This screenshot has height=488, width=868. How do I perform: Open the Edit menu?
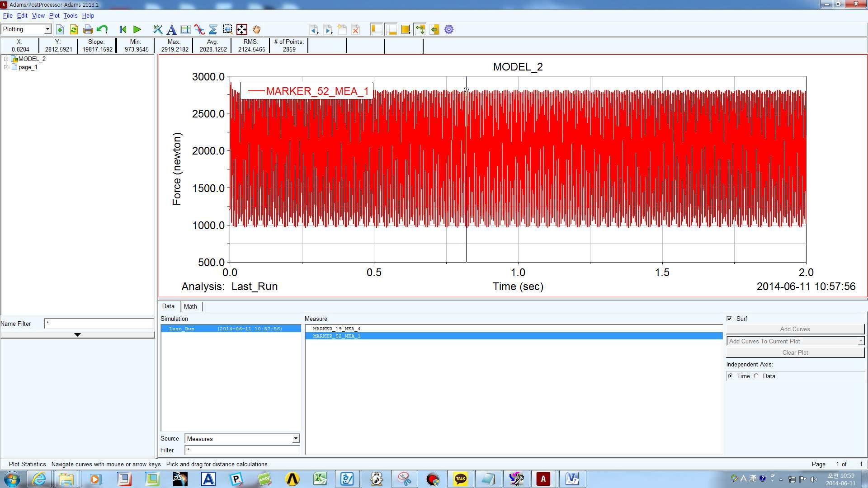tap(22, 15)
